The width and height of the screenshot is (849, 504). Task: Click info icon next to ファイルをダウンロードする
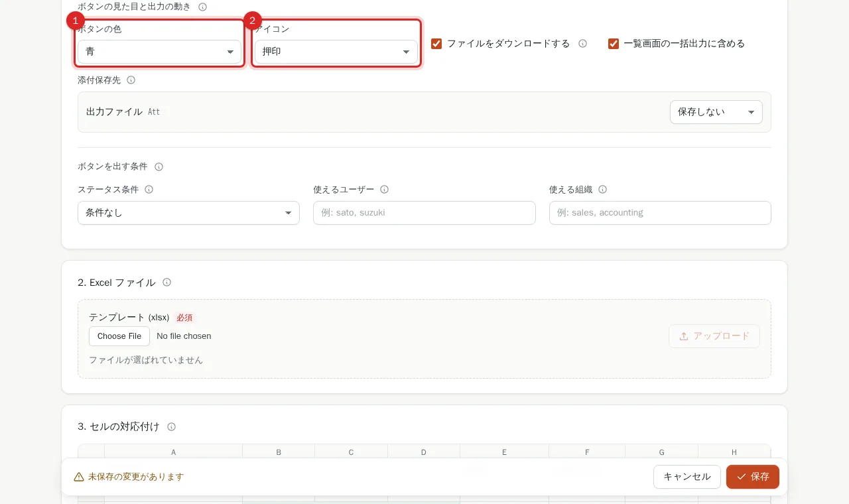click(583, 44)
